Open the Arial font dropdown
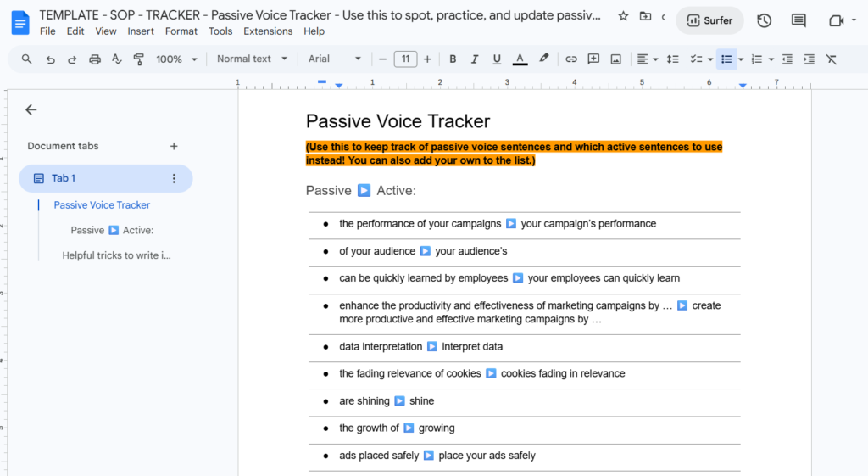Image resolution: width=868 pixels, height=476 pixels. point(334,59)
